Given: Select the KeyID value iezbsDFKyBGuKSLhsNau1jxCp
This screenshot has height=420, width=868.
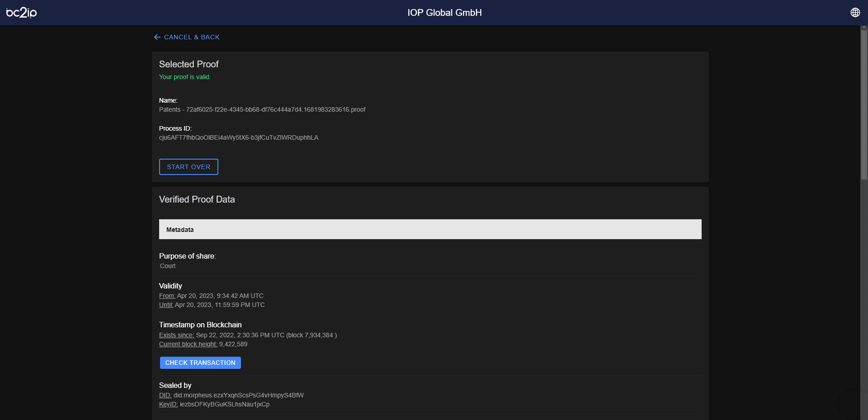Looking at the screenshot, I should [225, 404].
